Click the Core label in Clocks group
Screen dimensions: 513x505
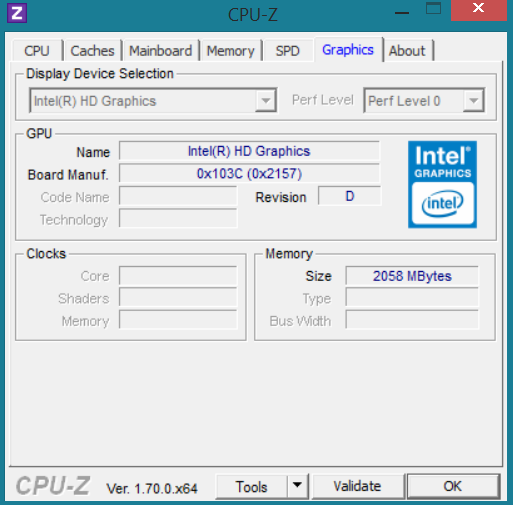[x=95, y=276]
